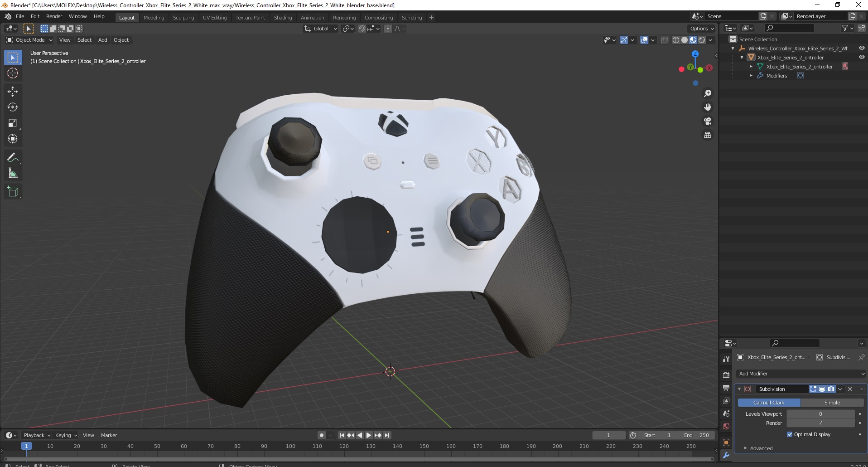This screenshot has width=868, height=467.
Task: Open the File menu
Action: 20,16
